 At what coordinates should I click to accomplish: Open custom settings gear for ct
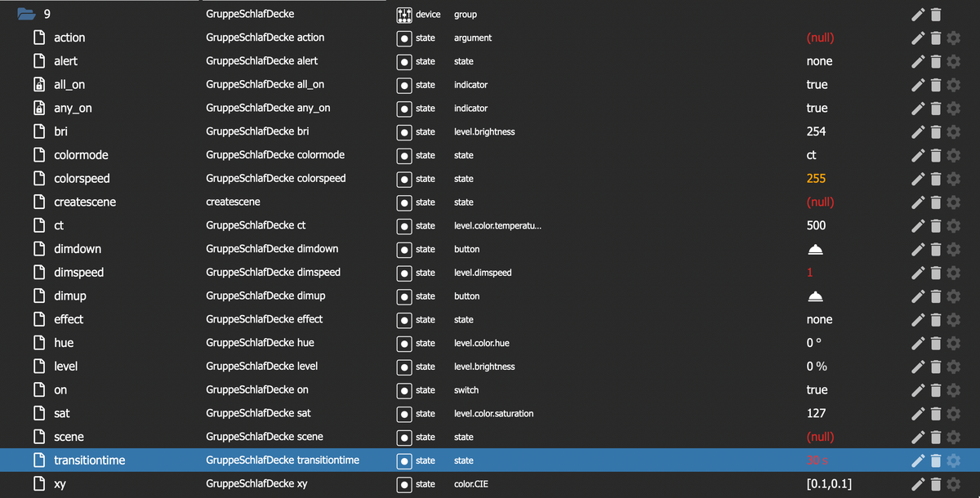tap(953, 225)
